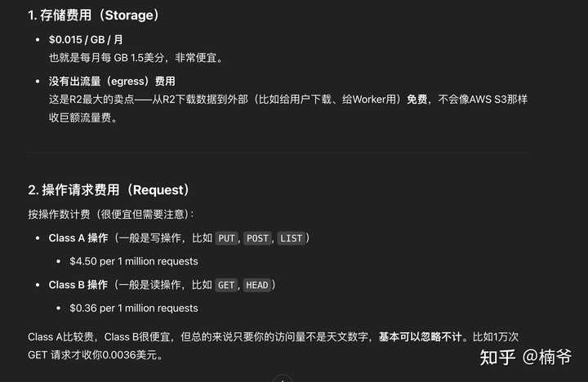This screenshot has height=382, width=588.
Task: Click the horizontal divider between sections
Action: 280,153
